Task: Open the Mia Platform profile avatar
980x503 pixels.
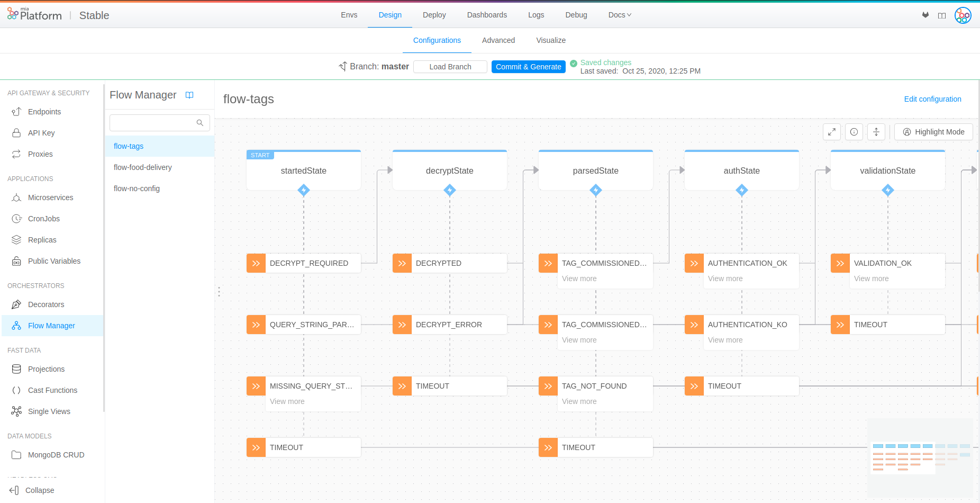Action: coord(963,15)
